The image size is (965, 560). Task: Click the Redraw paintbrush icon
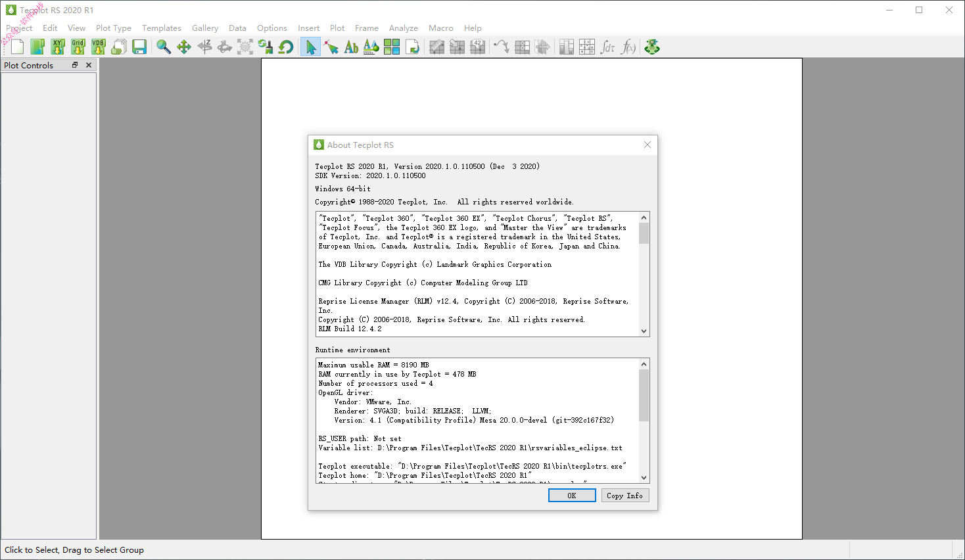(266, 47)
